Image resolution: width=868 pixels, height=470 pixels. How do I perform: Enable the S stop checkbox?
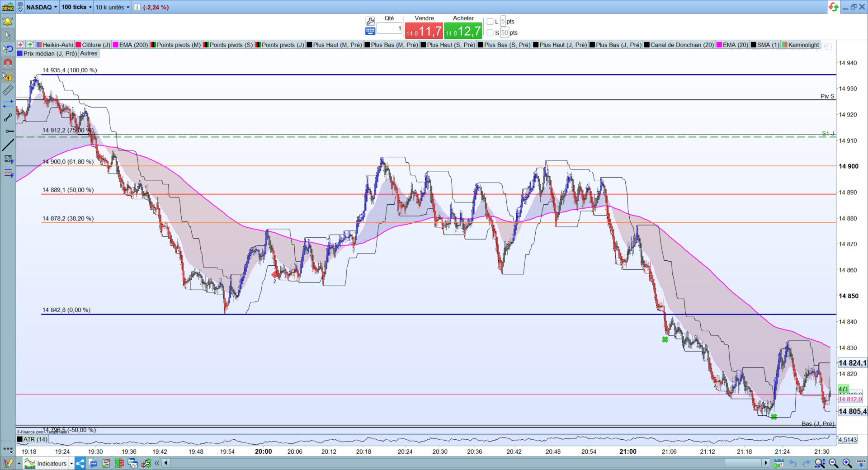490,33
